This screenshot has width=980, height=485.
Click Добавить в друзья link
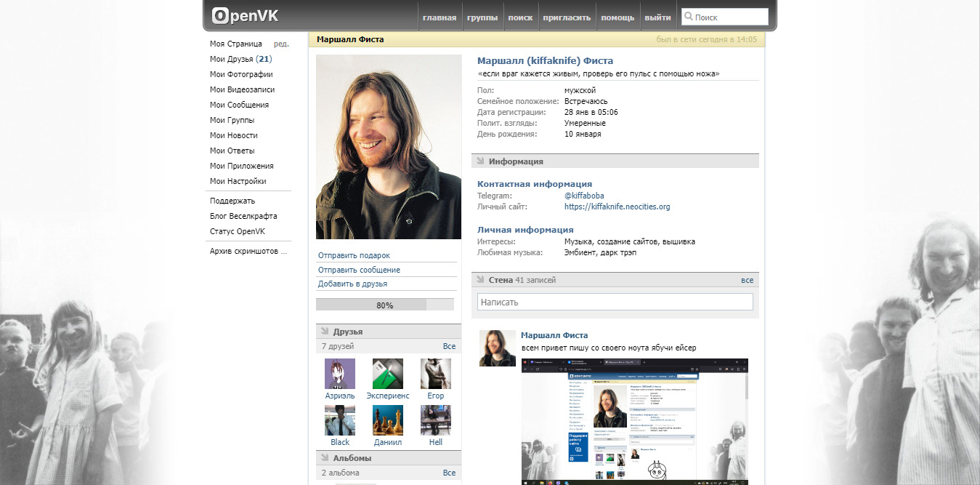pos(352,284)
